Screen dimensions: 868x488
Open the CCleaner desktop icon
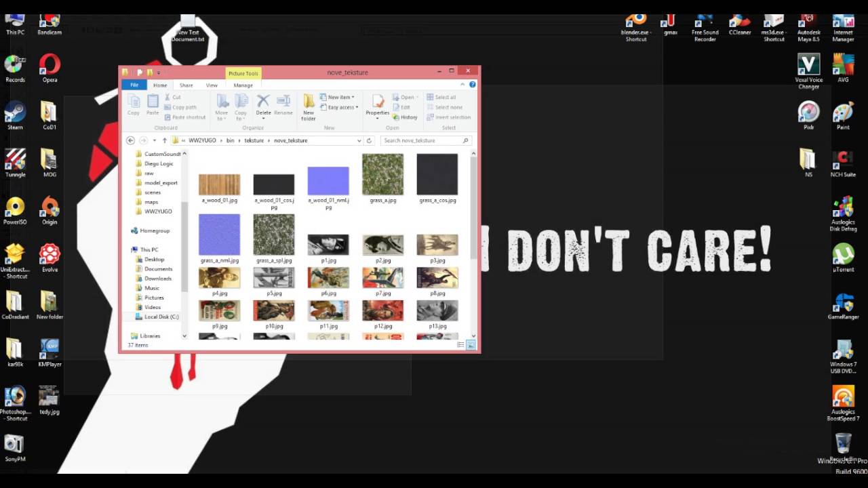click(739, 24)
